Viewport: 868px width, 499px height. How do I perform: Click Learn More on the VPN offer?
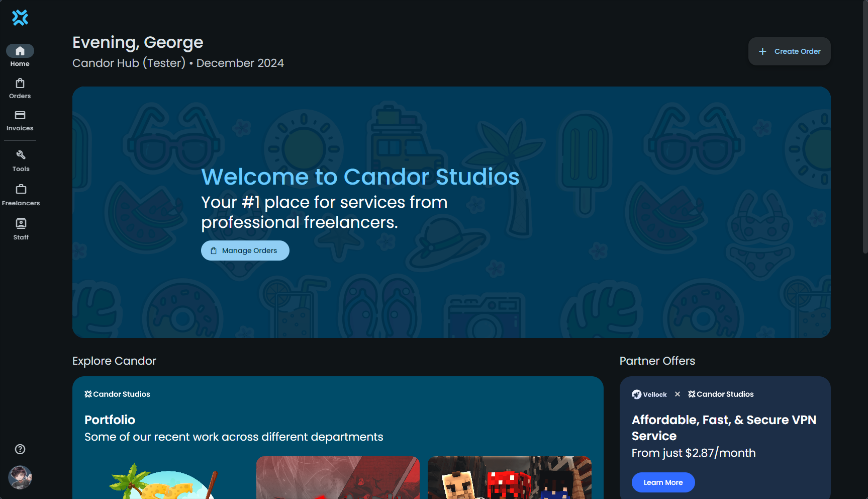click(663, 482)
